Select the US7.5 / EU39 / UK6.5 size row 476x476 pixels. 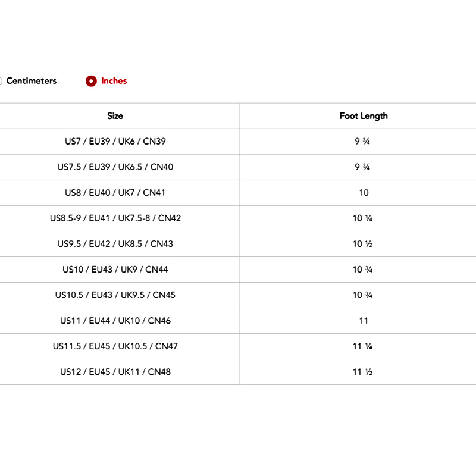pyautogui.click(x=115, y=167)
